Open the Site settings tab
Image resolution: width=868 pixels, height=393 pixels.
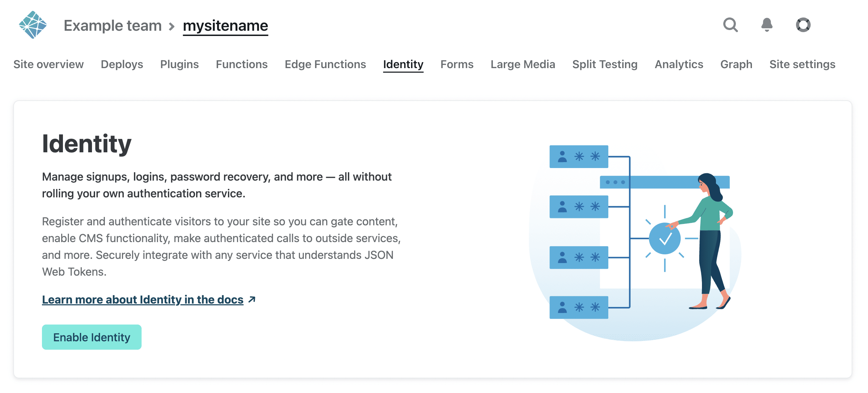tap(802, 64)
